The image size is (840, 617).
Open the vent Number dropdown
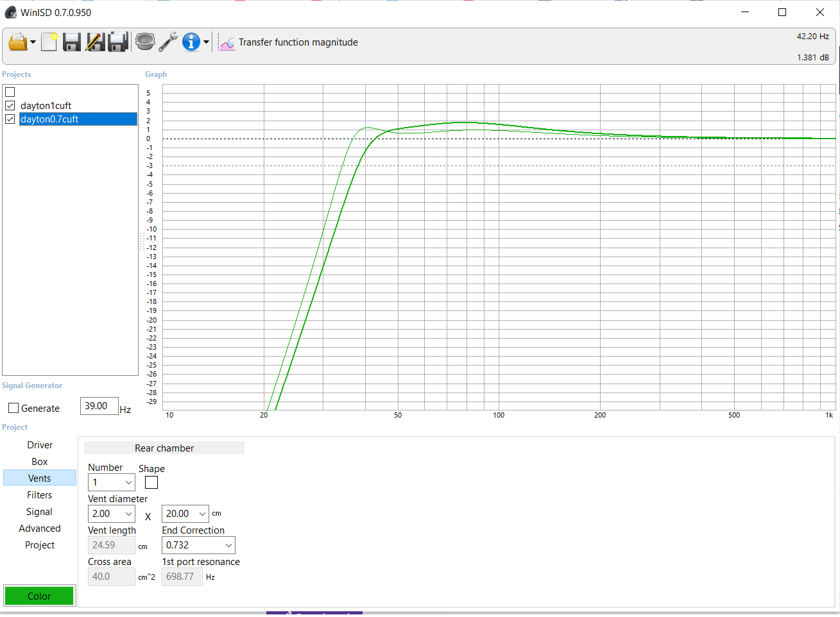point(111,482)
